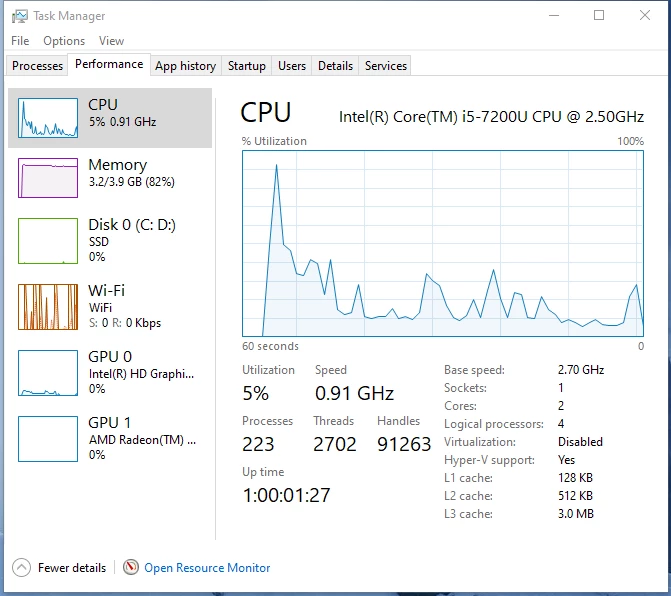This screenshot has width=671, height=596.
Task: Click the Resource Monitor gauge icon
Action: click(x=131, y=567)
